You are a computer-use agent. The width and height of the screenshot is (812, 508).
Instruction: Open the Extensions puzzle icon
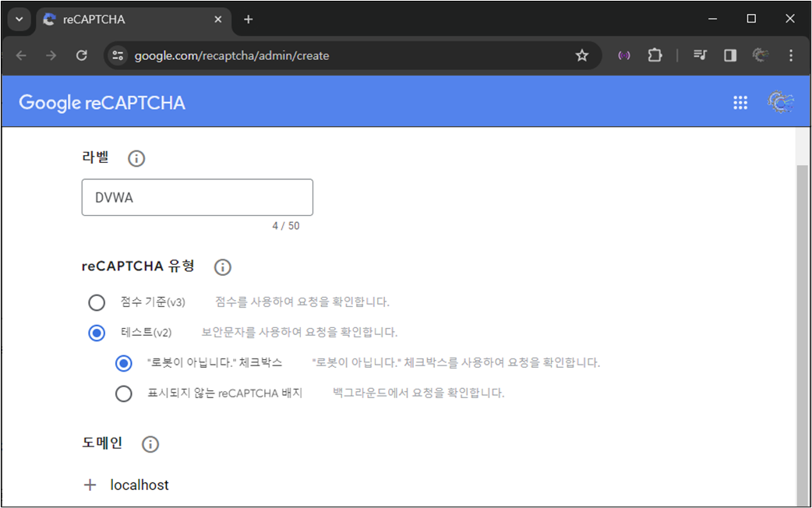coord(655,55)
